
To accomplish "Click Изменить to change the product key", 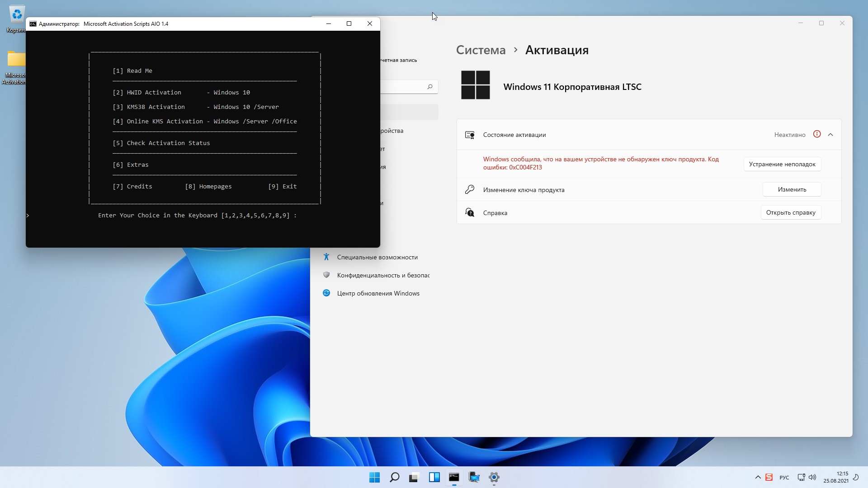I will click(792, 189).
